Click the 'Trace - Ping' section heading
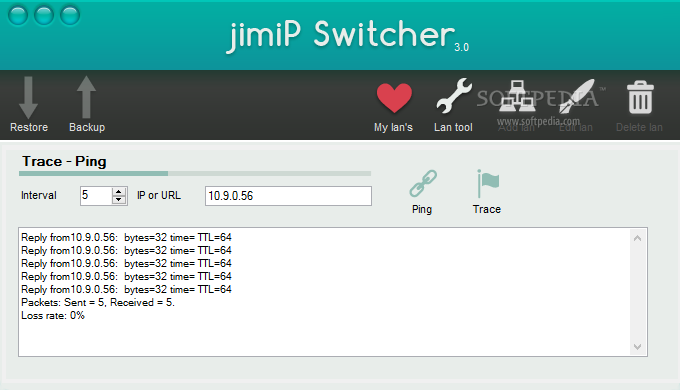This screenshot has width=680, height=390. point(64,161)
